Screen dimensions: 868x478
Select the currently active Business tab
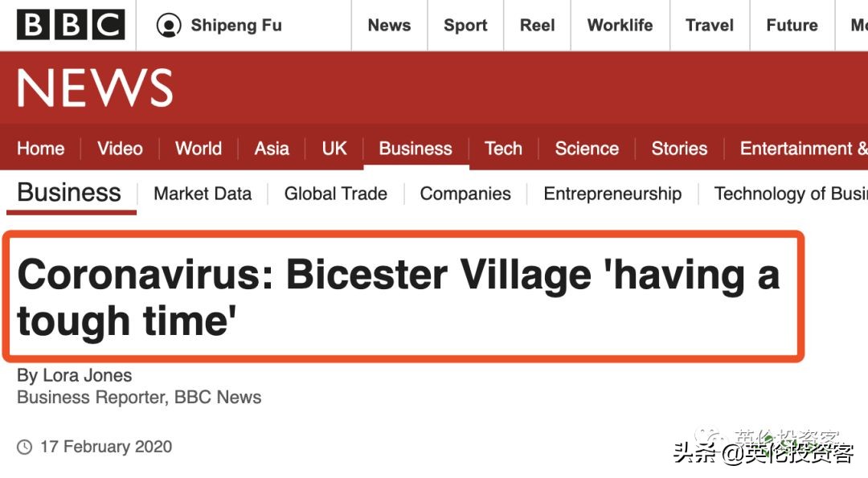416,149
